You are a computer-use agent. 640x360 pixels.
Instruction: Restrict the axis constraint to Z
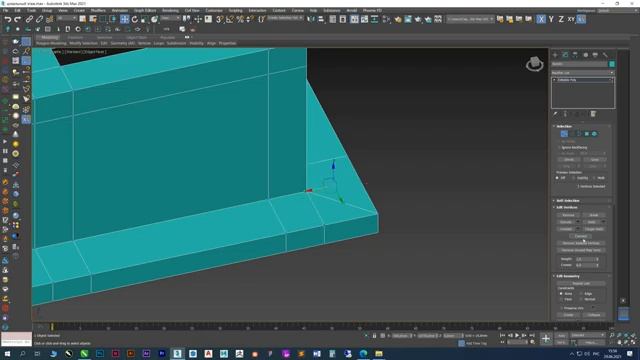(x=561, y=19)
